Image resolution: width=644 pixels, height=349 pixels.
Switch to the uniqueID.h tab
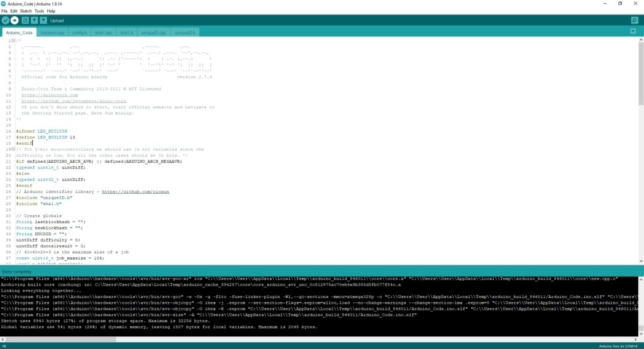click(185, 33)
